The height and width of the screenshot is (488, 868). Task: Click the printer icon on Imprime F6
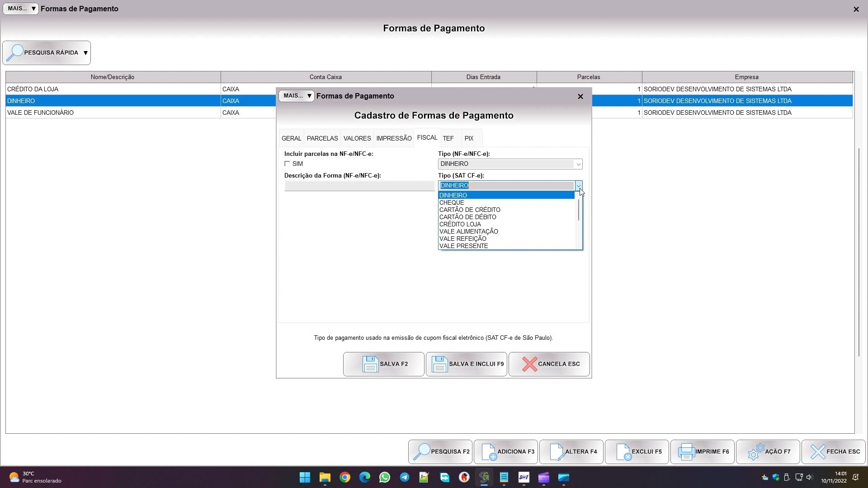pyautogui.click(x=686, y=452)
